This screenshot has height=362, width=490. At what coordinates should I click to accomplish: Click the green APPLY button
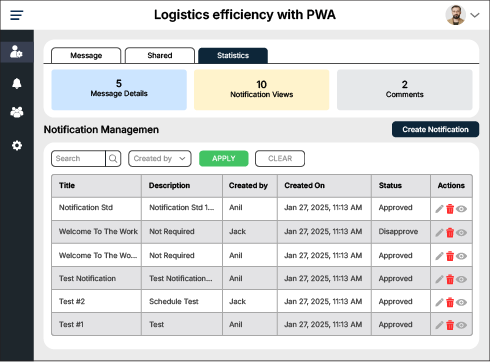(224, 158)
